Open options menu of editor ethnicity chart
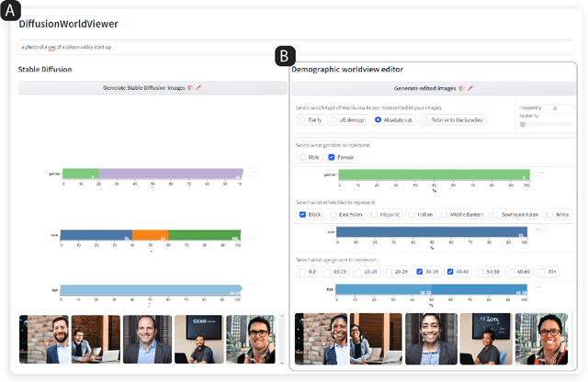 (x=540, y=230)
